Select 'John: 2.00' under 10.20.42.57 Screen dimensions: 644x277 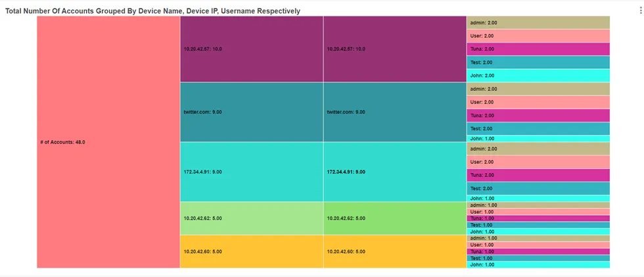(x=538, y=76)
